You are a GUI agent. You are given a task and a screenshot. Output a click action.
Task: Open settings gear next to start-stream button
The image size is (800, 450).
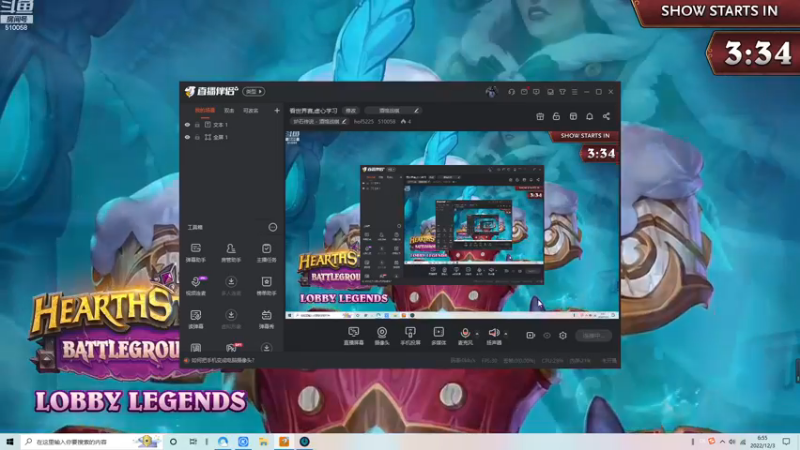tap(563, 335)
